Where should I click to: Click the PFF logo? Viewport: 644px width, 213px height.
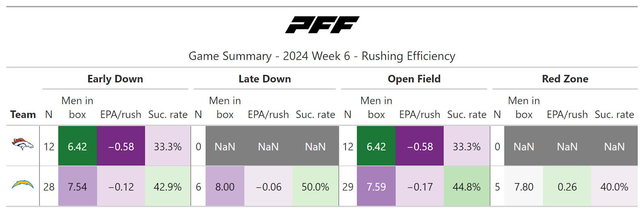click(322, 25)
